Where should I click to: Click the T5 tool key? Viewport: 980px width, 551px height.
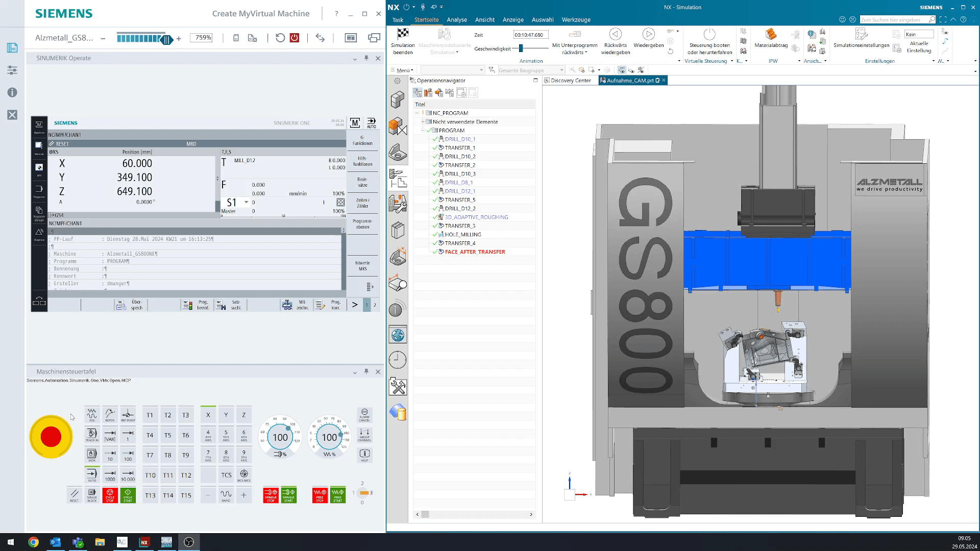point(168,435)
